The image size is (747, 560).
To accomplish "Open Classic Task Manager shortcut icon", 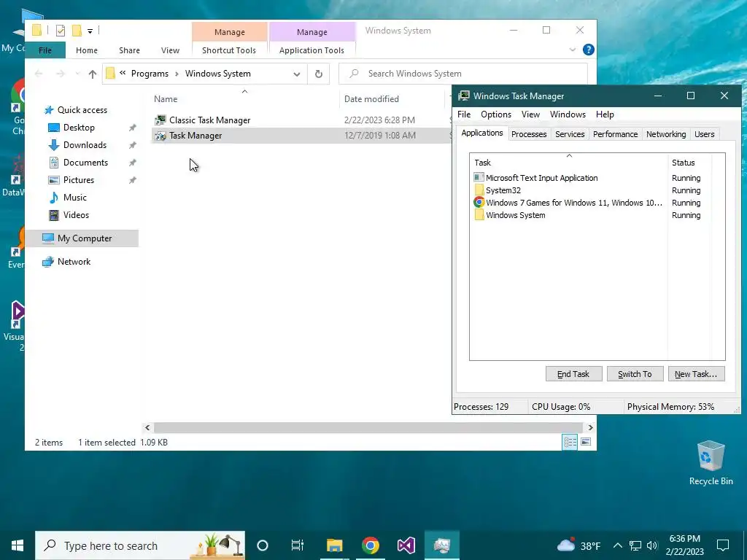I will point(160,120).
